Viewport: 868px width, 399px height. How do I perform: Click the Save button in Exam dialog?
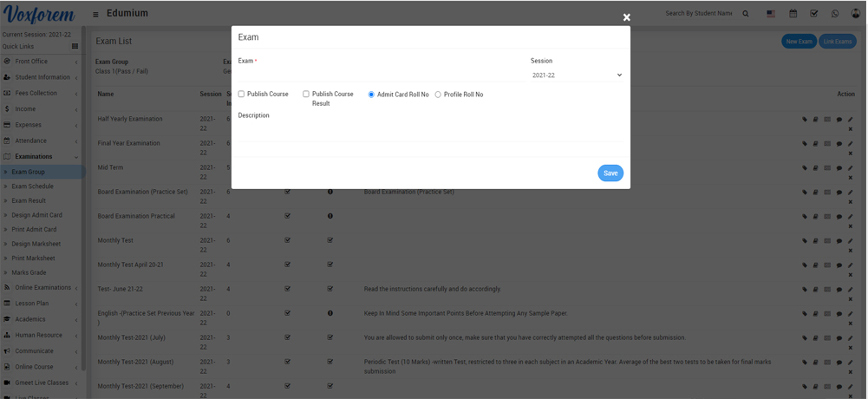pos(610,173)
